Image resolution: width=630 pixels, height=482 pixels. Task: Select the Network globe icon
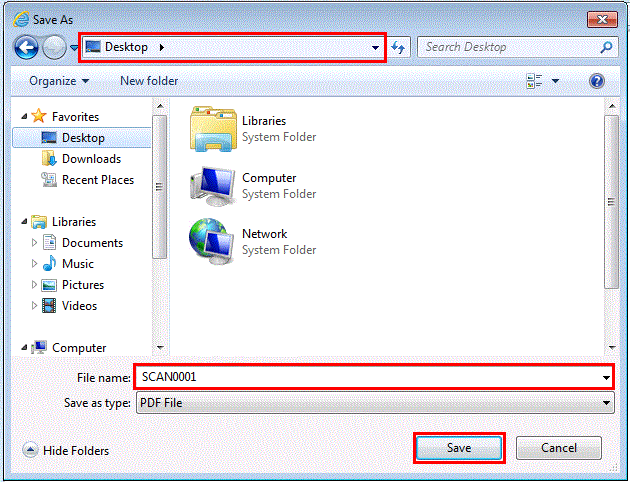(212, 241)
